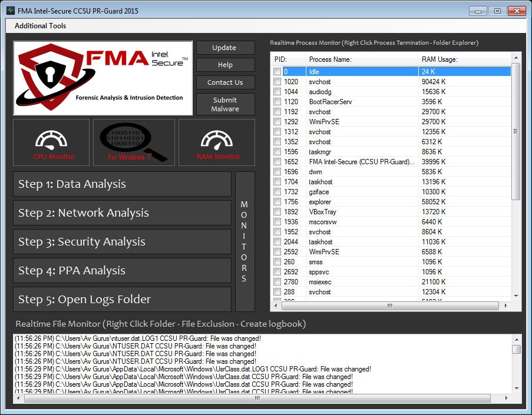The width and height of the screenshot is (532, 415).
Task: Click the file monitor scroll-right arrow
Action: (x=507, y=398)
